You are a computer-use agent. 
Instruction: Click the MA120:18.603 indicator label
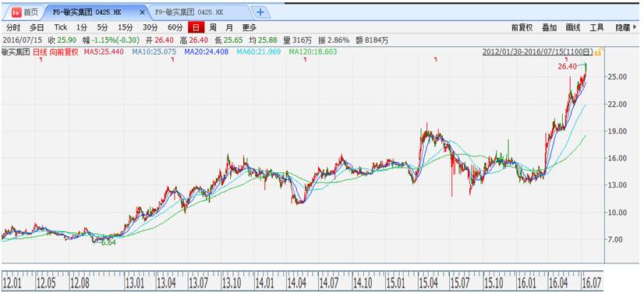[x=313, y=51]
